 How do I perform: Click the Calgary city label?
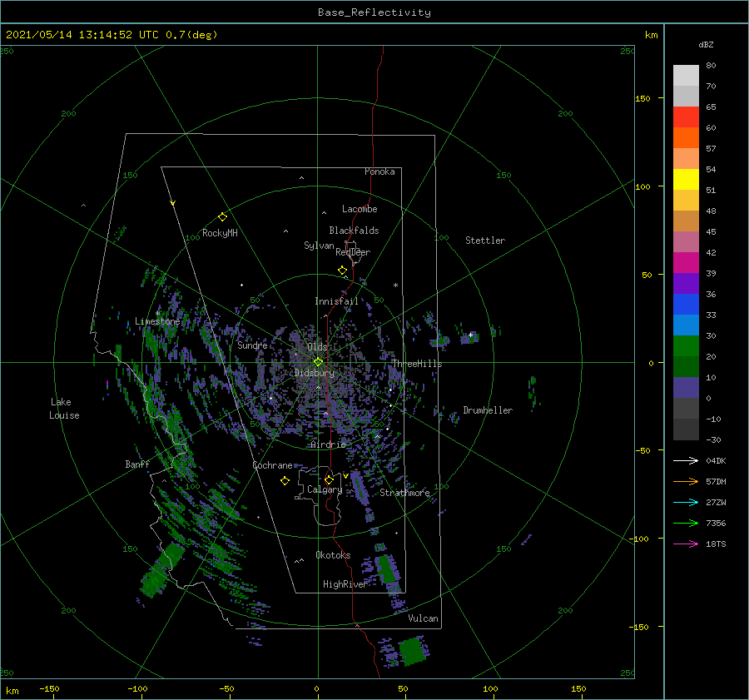pyautogui.click(x=325, y=489)
